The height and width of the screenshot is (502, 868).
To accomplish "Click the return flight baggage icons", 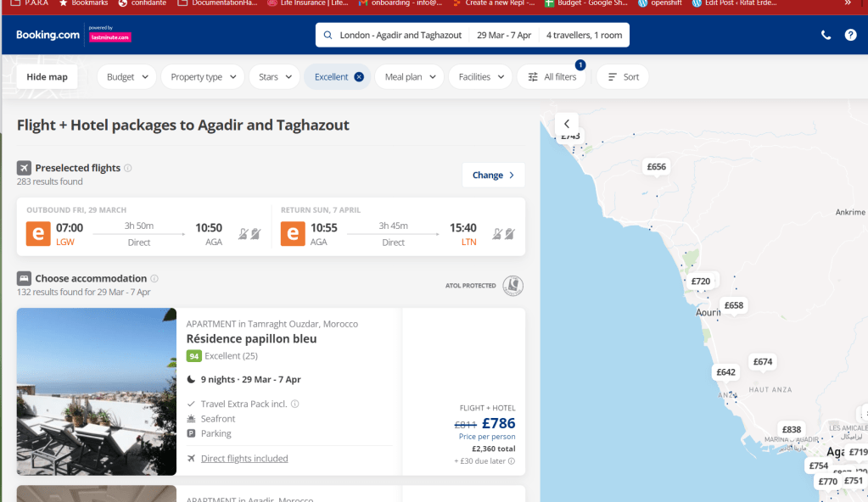I will 504,234.
